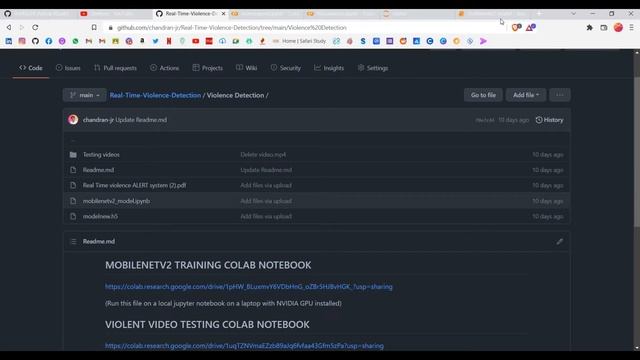Open Real Time violence ALERT system (2).pdf

pyautogui.click(x=134, y=185)
